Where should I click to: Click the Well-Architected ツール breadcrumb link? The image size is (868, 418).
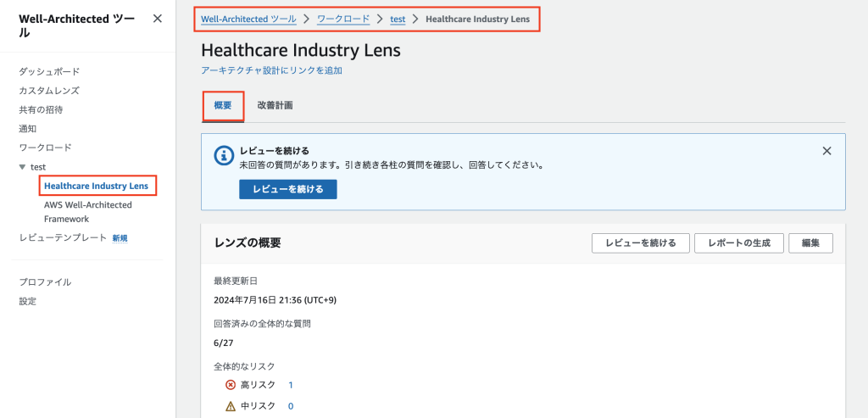248,19
